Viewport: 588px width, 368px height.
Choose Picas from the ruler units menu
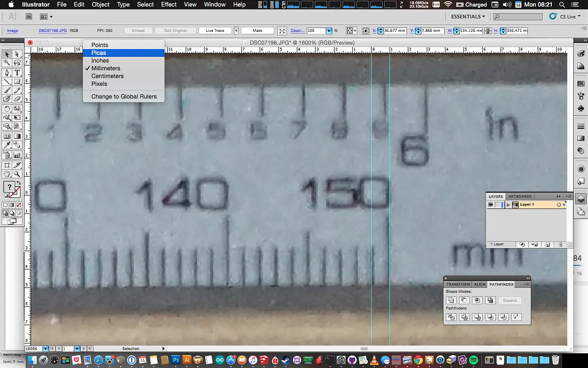(98, 53)
